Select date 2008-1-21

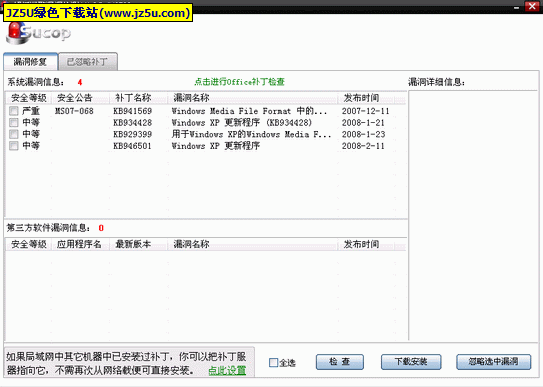363,123
